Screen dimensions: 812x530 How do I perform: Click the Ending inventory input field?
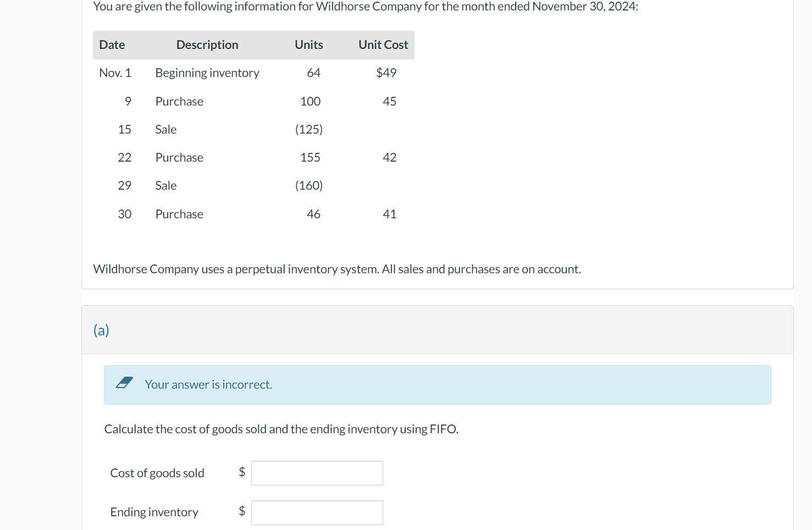coord(317,512)
